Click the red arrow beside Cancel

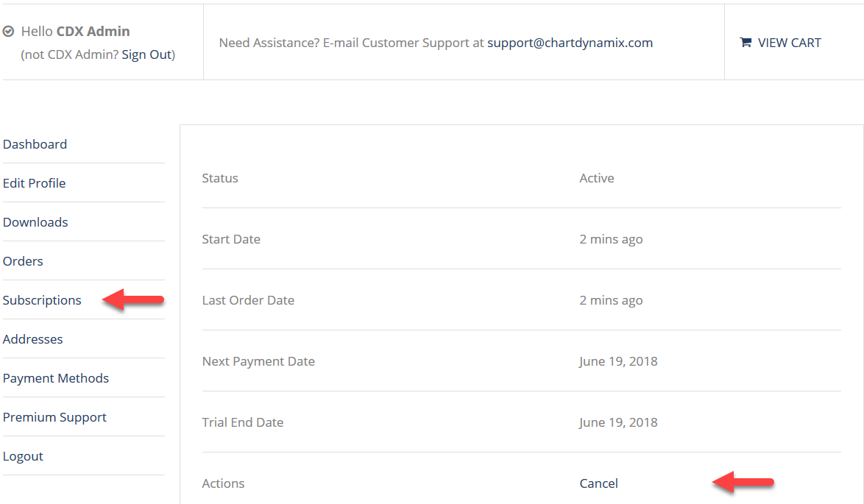(x=743, y=483)
